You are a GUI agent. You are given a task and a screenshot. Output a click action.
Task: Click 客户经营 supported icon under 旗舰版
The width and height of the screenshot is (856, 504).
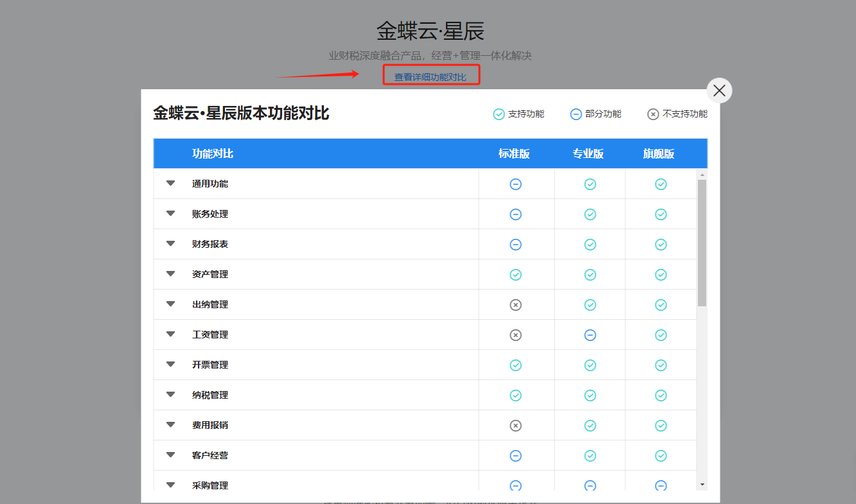pos(661,456)
